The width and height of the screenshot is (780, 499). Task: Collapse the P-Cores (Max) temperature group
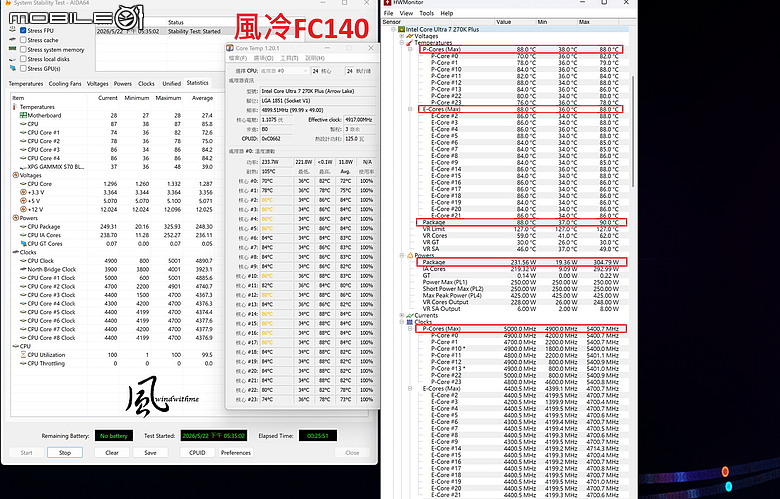(x=410, y=49)
